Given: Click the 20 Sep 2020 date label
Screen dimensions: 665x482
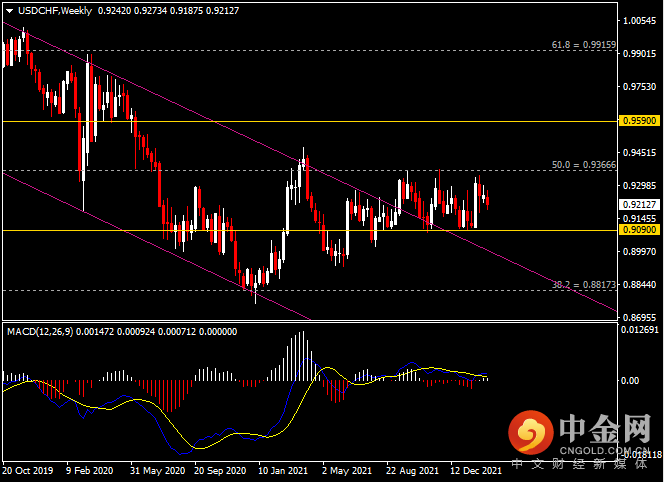Looking at the screenshot, I should [x=220, y=471].
